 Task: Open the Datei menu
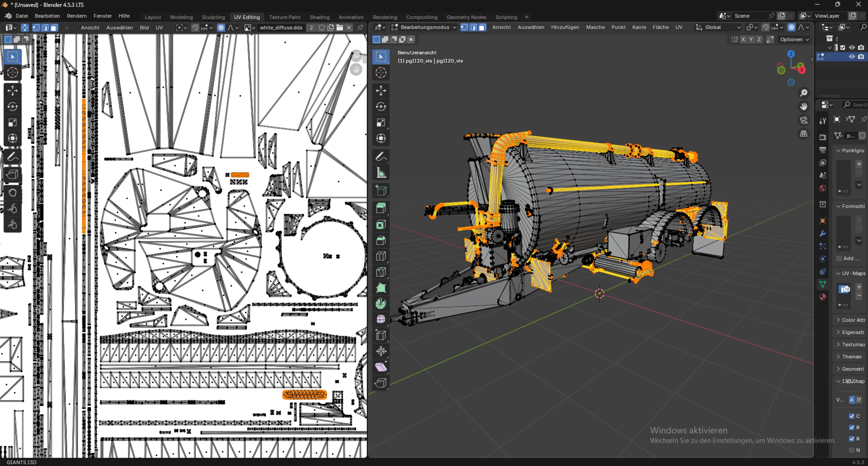(x=22, y=16)
